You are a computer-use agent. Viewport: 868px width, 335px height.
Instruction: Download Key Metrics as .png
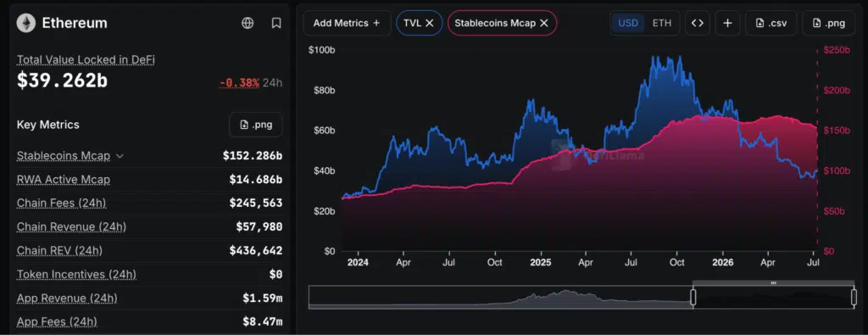(x=256, y=125)
